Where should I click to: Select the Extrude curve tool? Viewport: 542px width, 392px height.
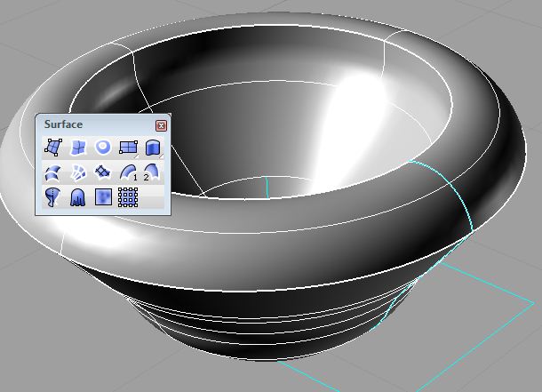pos(153,148)
